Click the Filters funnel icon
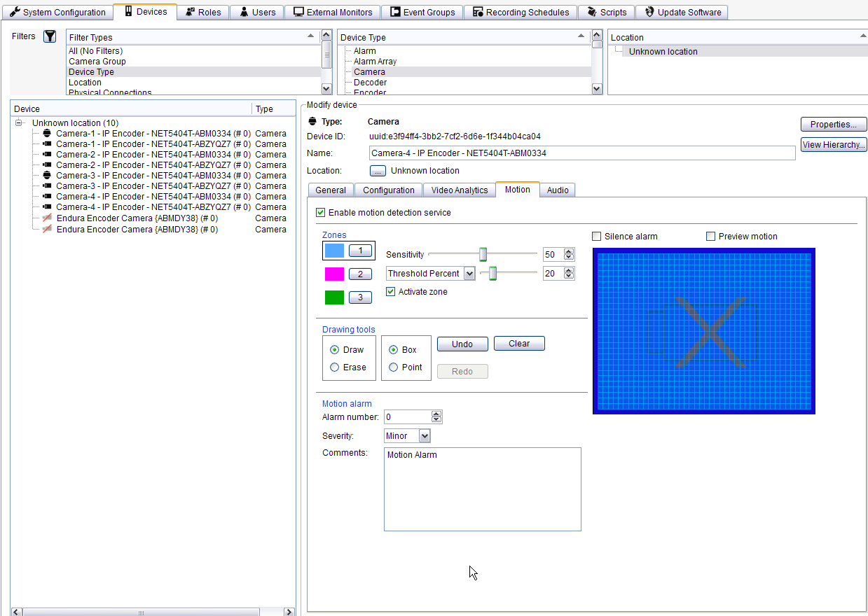The width and height of the screenshot is (868, 616). coord(48,36)
